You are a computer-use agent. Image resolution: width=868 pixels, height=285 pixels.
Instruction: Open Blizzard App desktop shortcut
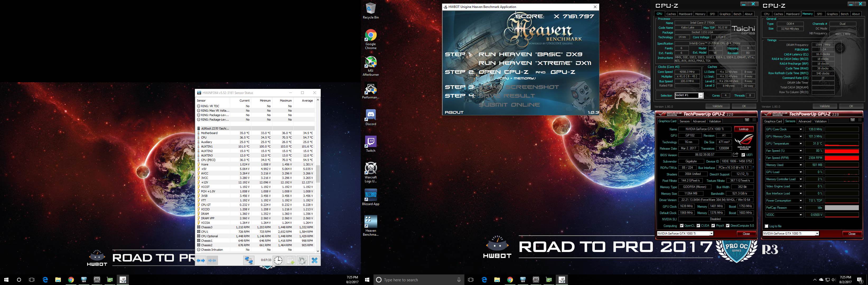click(371, 197)
